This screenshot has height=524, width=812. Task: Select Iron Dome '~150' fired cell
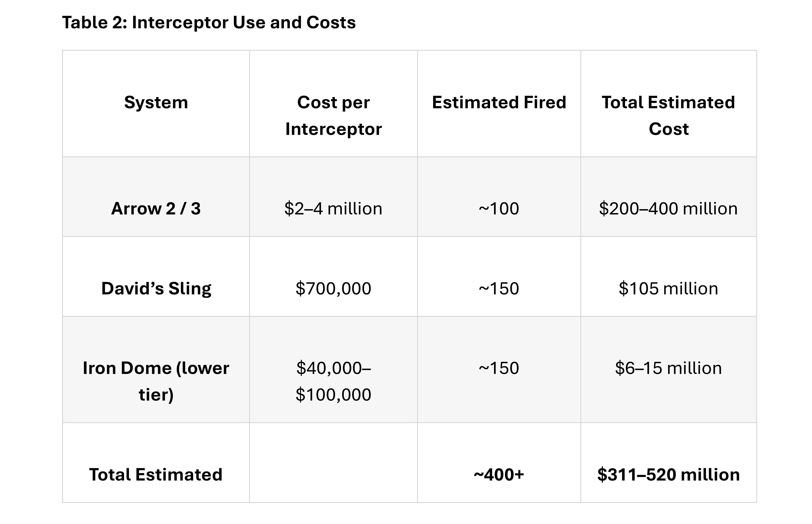[499, 368]
